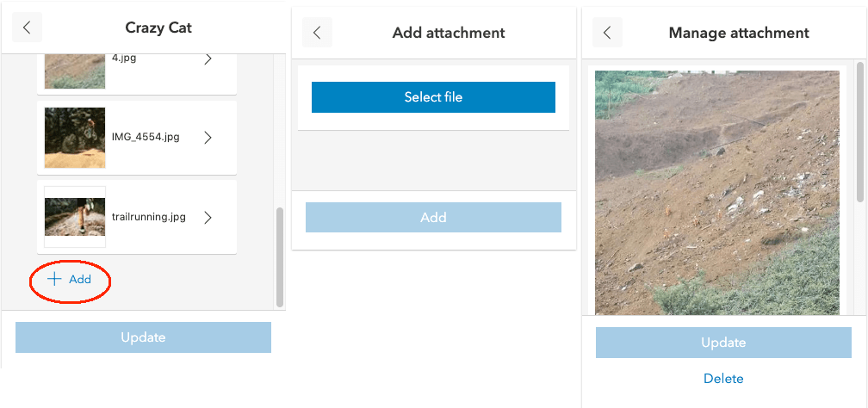Go back from Manage attachment panel
The width and height of the screenshot is (868, 408).
pyautogui.click(x=607, y=33)
